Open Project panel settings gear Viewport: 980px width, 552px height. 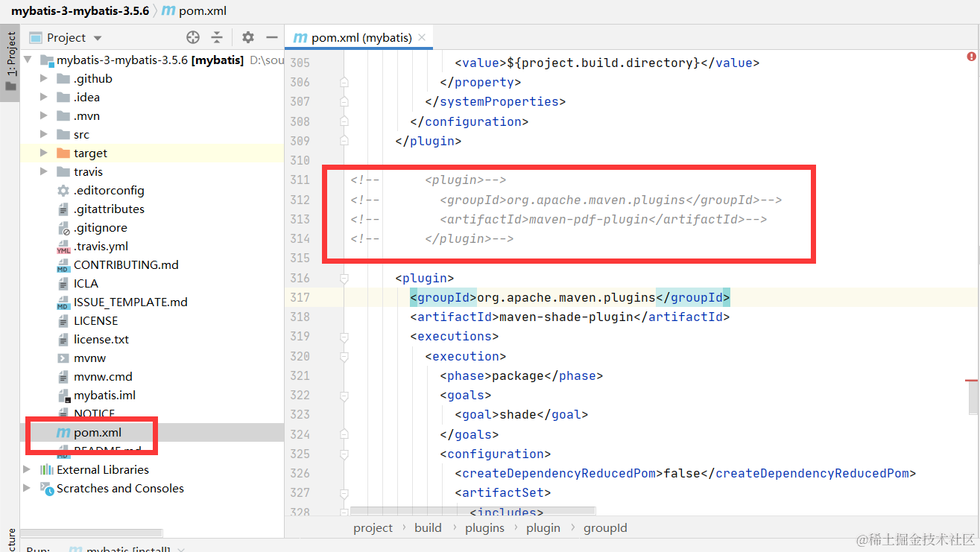(x=248, y=37)
